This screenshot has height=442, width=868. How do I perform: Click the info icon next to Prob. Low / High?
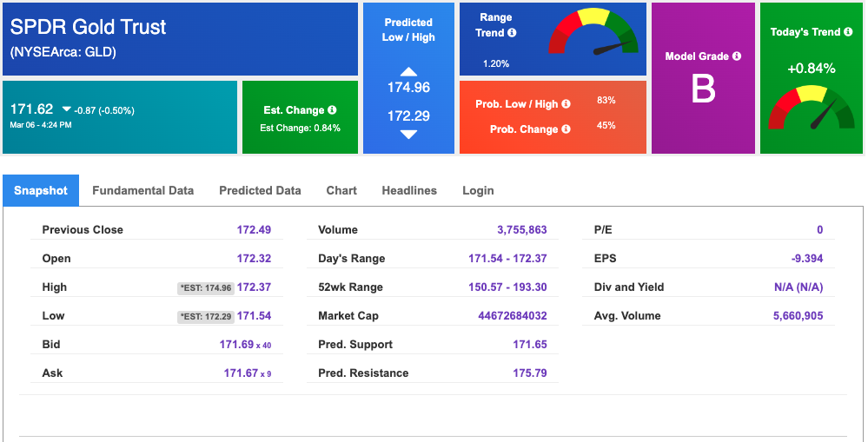[x=566, y=103]
